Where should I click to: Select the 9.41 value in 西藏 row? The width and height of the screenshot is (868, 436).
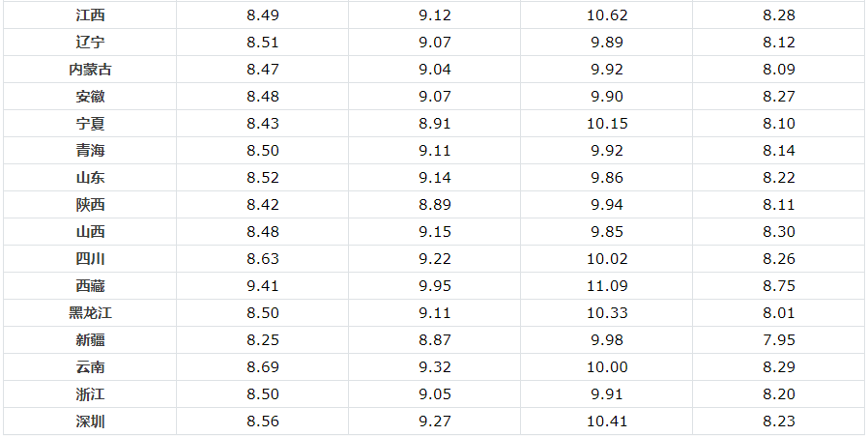(x=263, y=286)
